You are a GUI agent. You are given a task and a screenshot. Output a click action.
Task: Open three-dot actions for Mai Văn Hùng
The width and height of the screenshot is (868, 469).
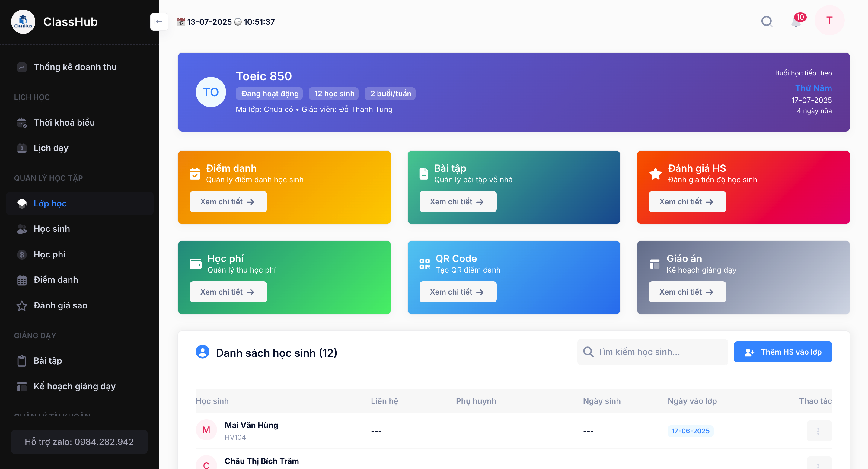tap(819, 431)
